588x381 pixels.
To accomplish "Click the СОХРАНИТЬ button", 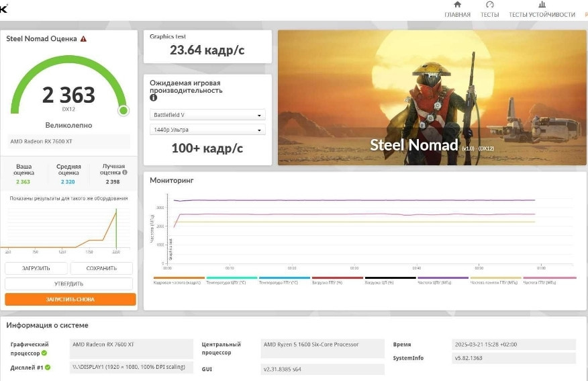I will 101,268.
